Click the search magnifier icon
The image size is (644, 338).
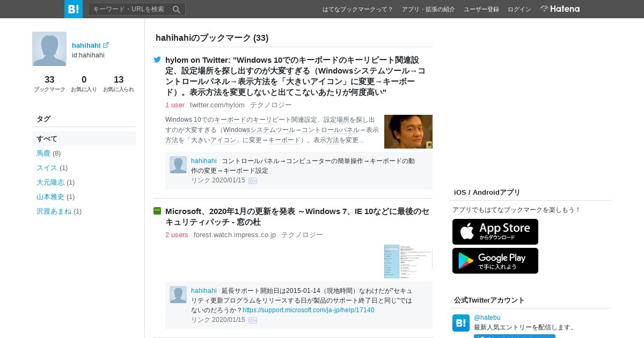coord(177,9)
